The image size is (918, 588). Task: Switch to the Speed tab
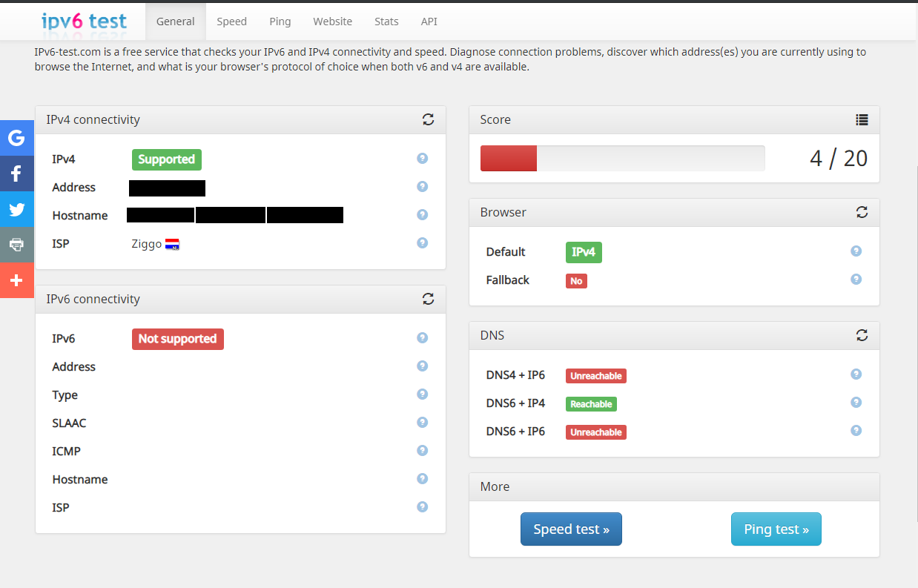tap(231, 22)
